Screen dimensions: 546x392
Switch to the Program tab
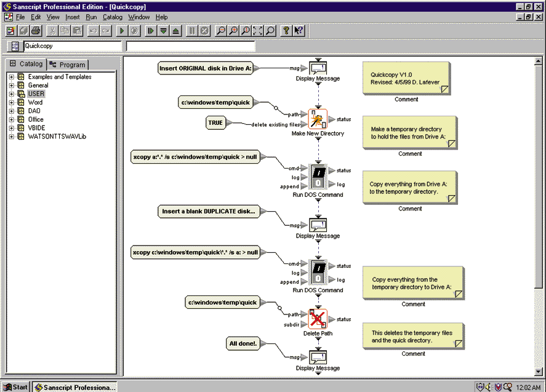[x=68, y=65]
